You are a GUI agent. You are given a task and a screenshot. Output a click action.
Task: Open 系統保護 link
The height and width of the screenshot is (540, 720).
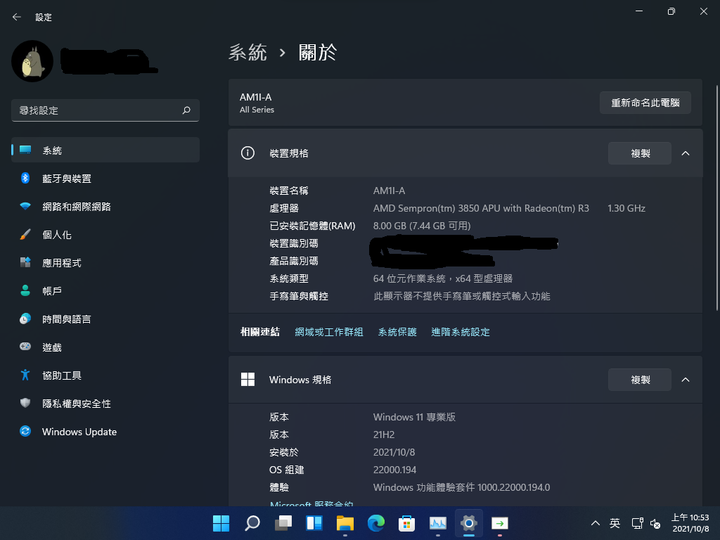tap(397, 332)
